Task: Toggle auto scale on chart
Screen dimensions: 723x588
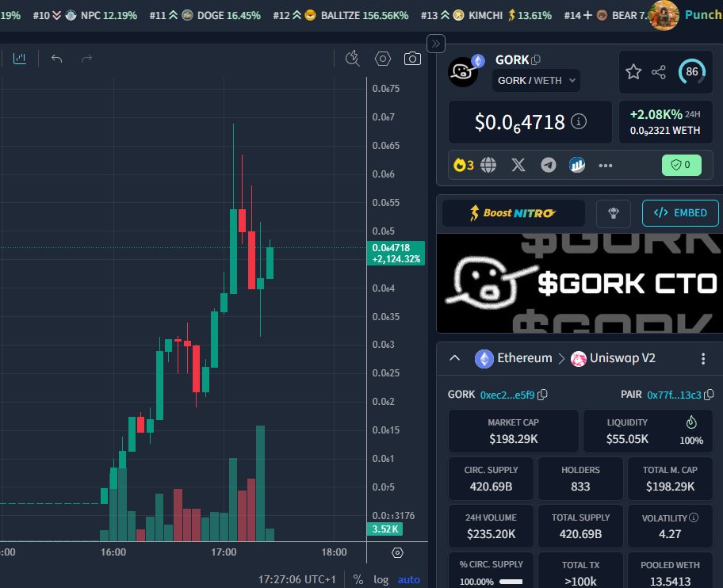Action: coord(408,580)
